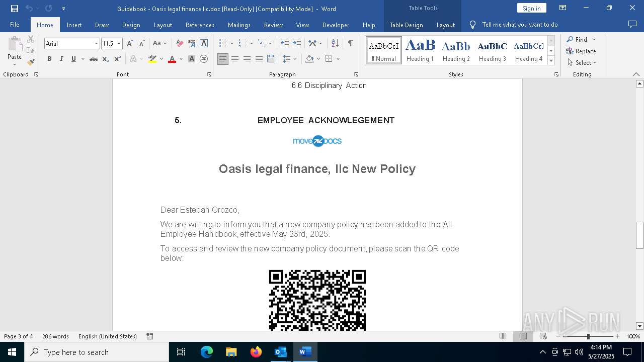The width and height of the screenshot is (644, 362).
Task: Toggle Italic formatting
Action: tap(61, 59)
